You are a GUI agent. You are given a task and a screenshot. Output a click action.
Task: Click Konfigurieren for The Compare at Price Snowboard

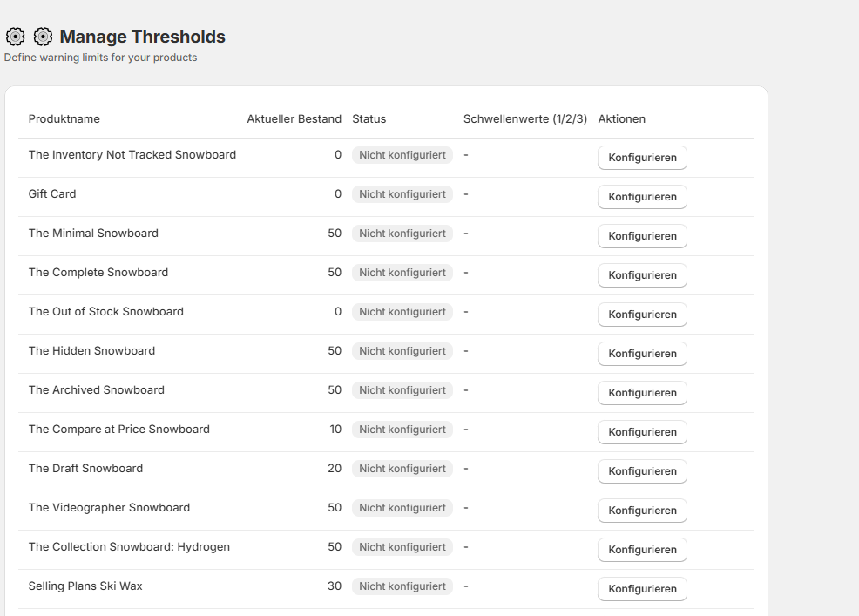pyautogui.click(x=642, y=432)
